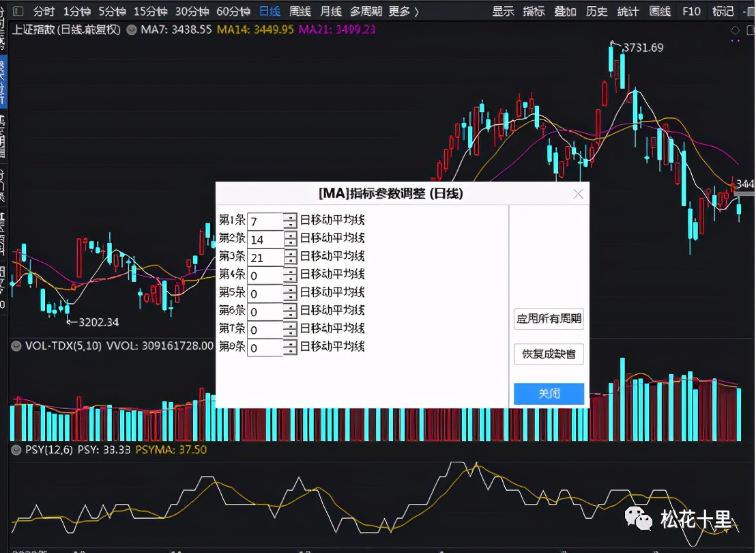
Task: Decrease 第2条 value with down arrow
Action: pos(290,244)
